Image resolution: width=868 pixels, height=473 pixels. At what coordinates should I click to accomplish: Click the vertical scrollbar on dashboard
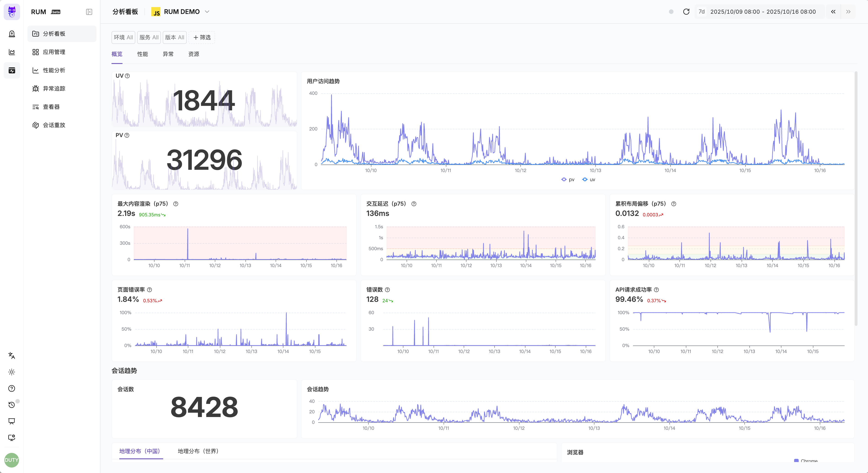(856, 199)
